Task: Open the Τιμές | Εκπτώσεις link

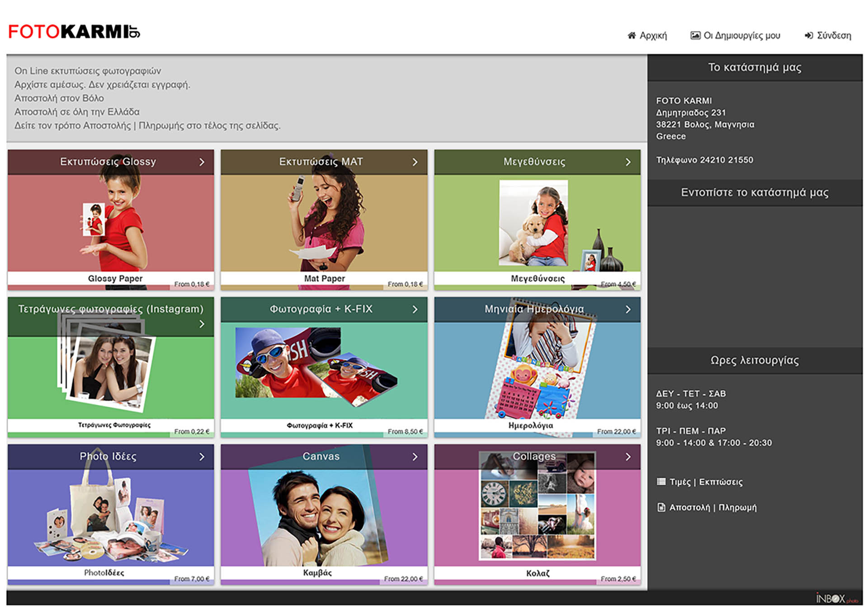Action: [706, 482]
